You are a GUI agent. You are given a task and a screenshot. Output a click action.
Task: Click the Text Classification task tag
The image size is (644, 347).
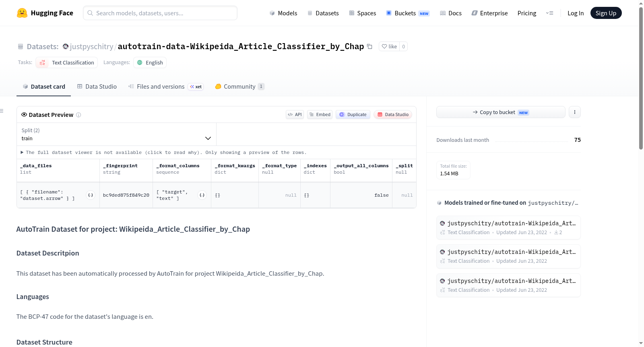pos(67,62)
